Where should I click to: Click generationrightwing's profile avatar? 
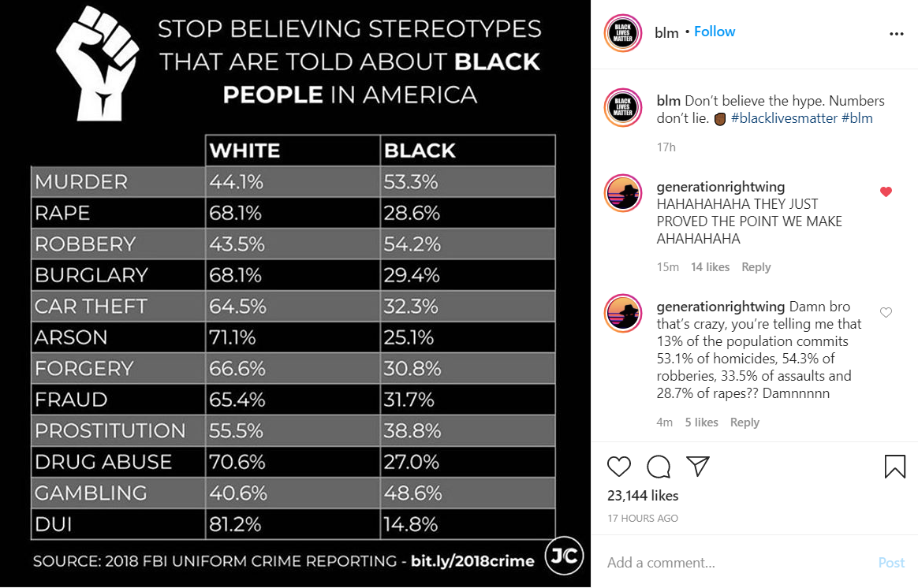pos(623,193)
